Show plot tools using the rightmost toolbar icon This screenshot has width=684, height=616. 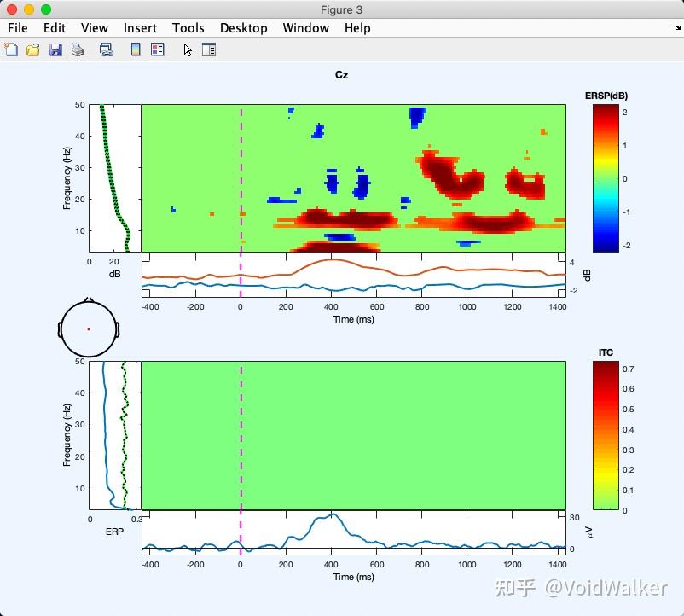point(209,49)
